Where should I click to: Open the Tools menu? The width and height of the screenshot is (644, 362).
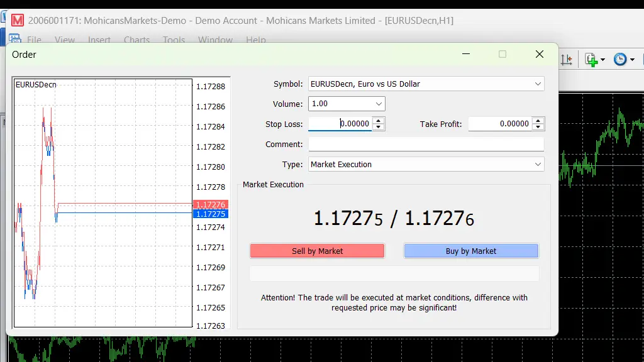click(174, 40)
